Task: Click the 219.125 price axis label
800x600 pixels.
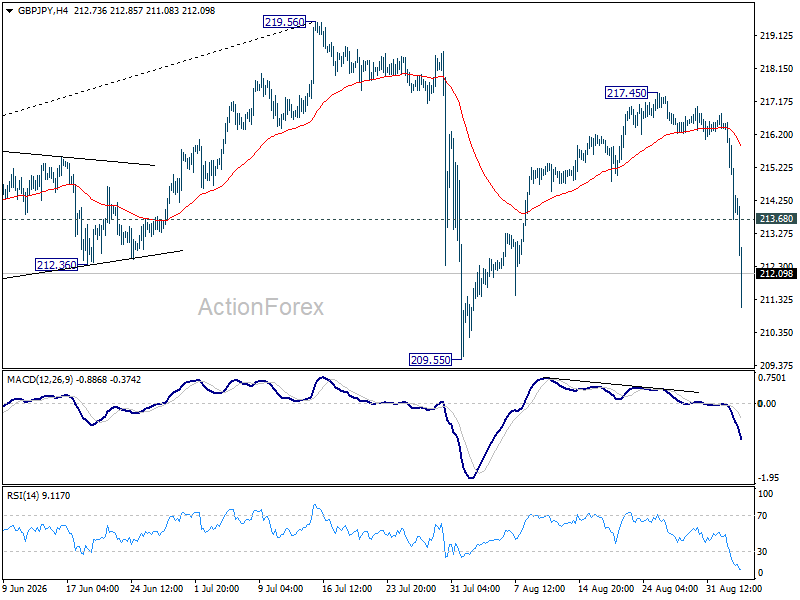Action: point(776,36)
